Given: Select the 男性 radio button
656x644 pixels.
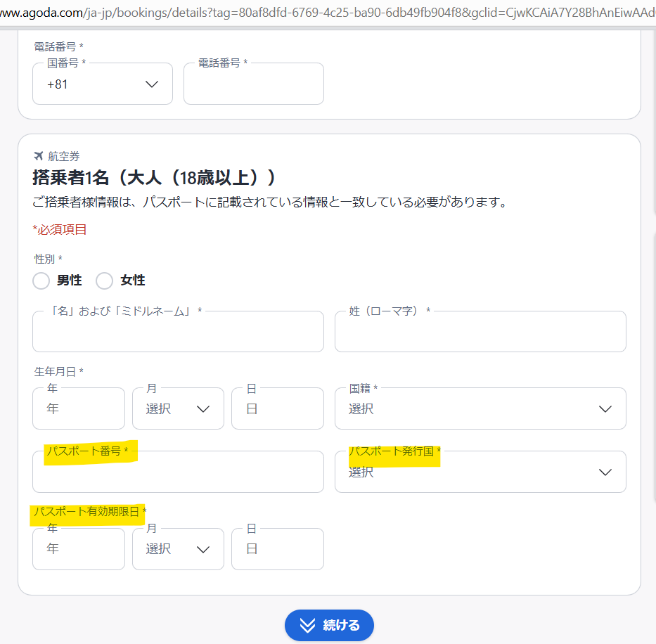Looking at the screenshot, I should [41, 281].
